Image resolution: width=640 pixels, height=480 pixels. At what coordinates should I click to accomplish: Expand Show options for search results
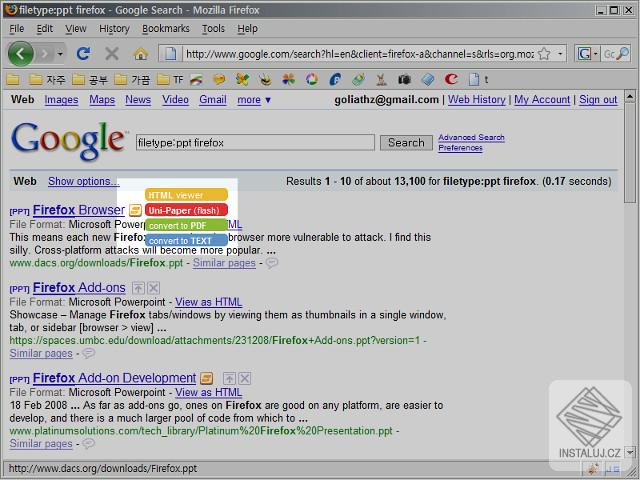[83, 181]
